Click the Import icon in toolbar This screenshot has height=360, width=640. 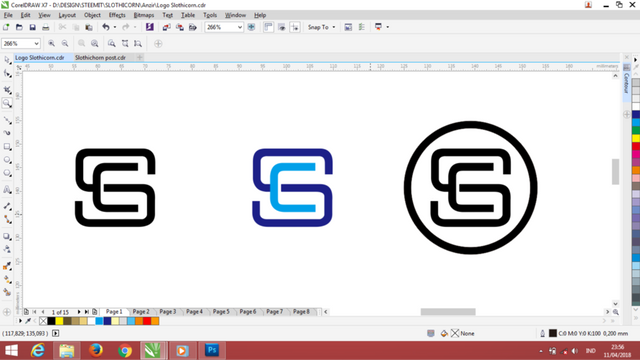pos(167,27)
